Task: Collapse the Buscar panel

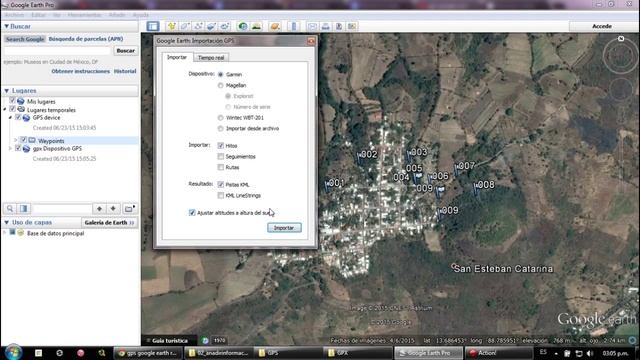Action: click(x=7, y=26)
